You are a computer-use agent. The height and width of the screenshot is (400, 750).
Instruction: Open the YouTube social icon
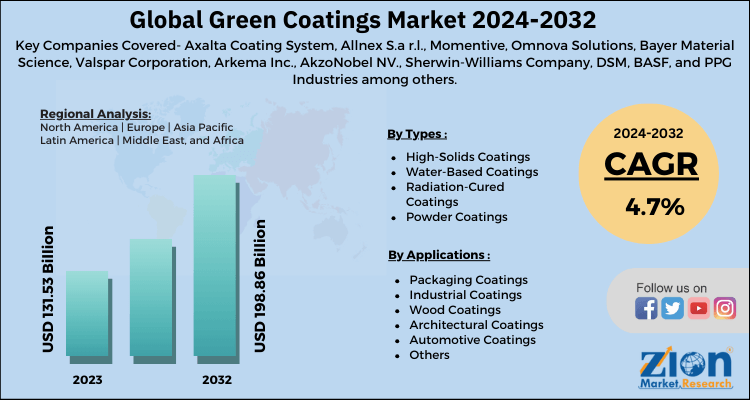pyautogui.click(x=699, y=308)
